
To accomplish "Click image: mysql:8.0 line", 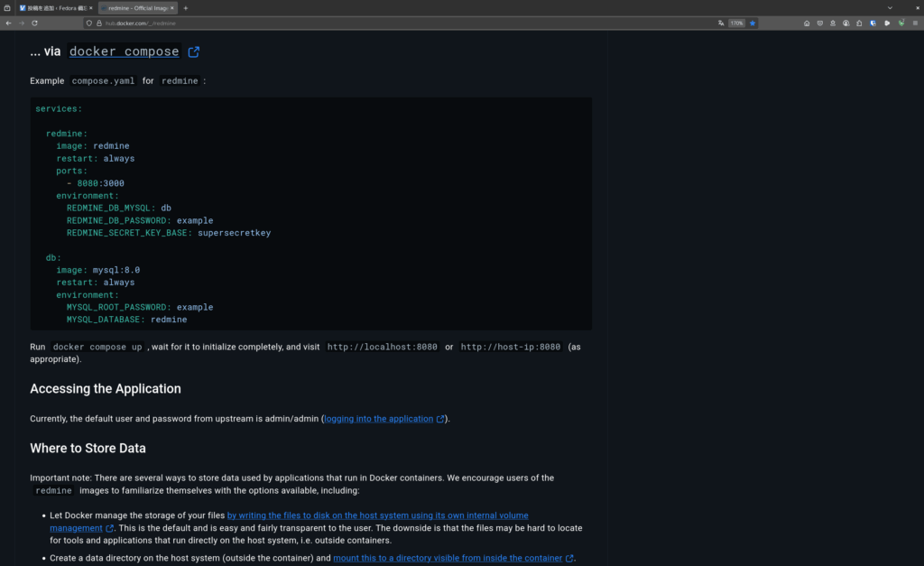I will click(97, 270).
